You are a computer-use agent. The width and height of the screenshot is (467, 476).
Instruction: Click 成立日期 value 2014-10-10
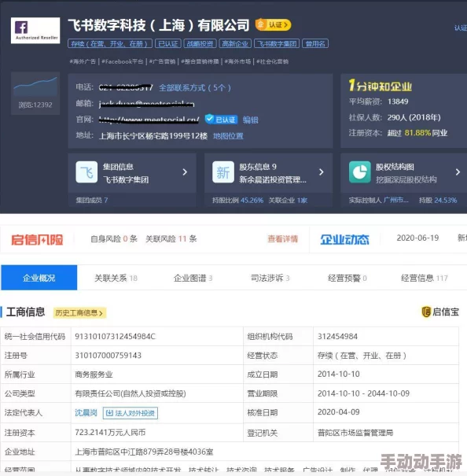pyautogui.click(x=339, y=375)
